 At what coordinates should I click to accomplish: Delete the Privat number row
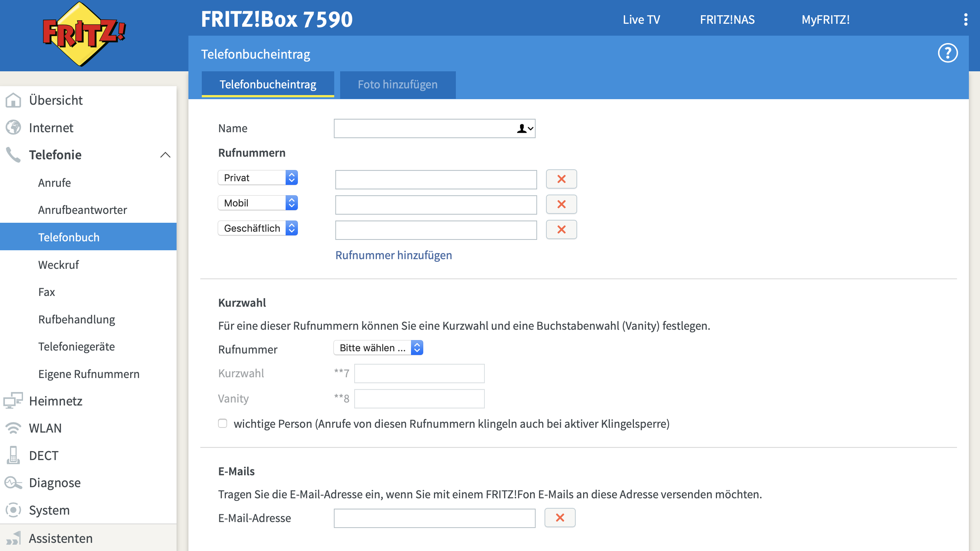(561, 179)
